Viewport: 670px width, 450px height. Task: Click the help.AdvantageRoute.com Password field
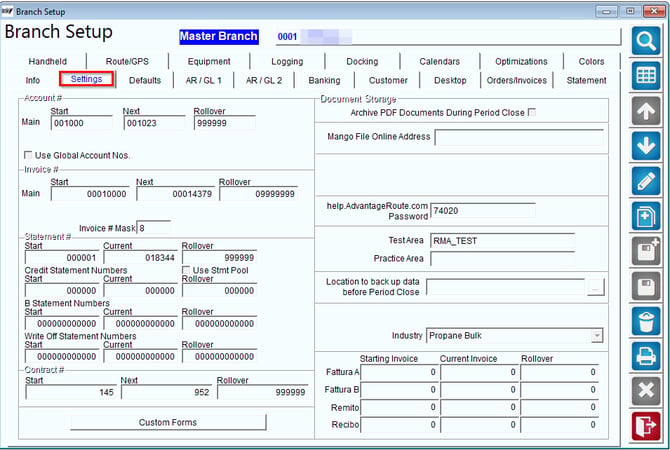[483, 211]
